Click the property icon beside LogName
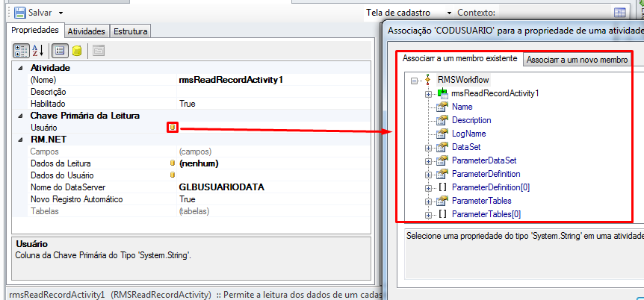 [442, 134]
